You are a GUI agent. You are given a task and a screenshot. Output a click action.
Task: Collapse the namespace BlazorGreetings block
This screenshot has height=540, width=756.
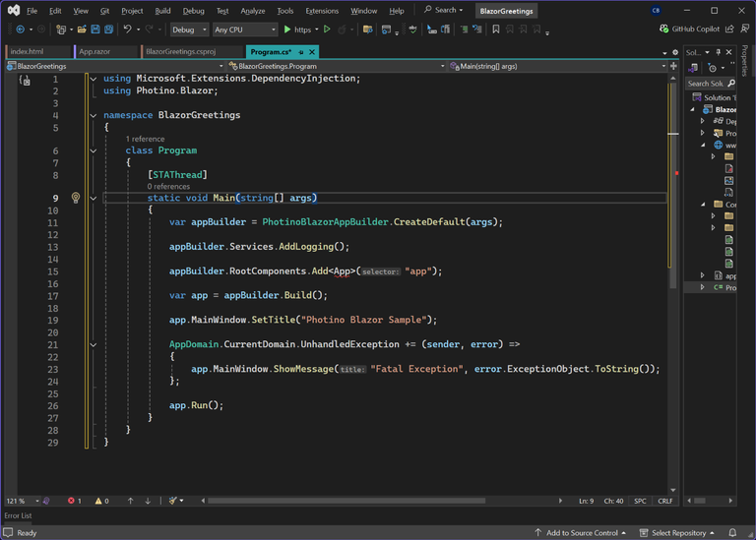94,115
